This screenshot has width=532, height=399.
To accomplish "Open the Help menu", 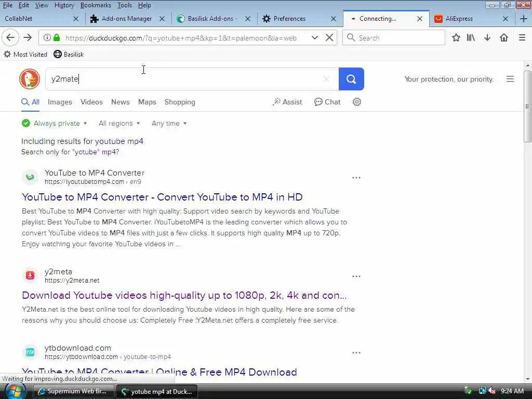I will click(144, 5).
